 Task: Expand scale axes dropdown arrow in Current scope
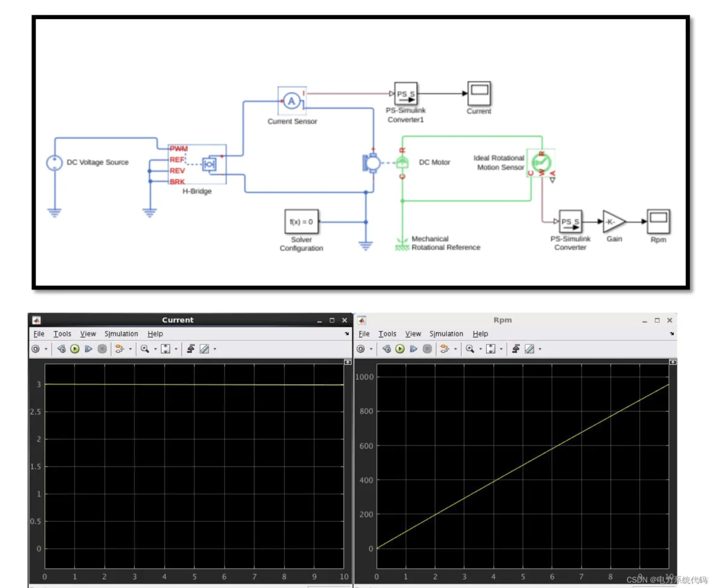click(x=176, y=349)
